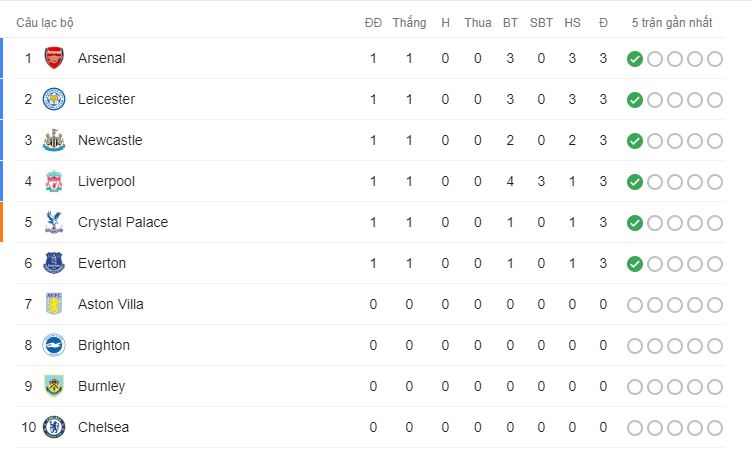
Task: Click the SBT column header
Action: point(541,23)
